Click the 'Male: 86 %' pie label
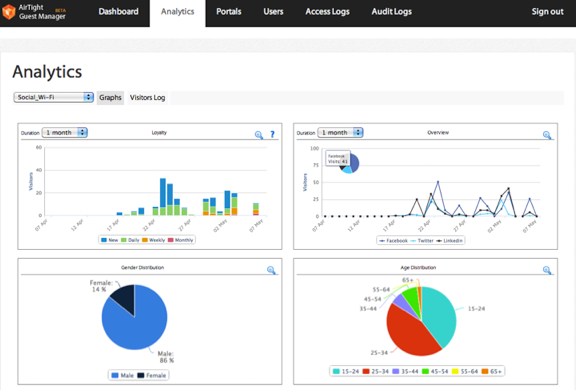The width and height of the screenshot is (576, 390). [x=166, y=357]
